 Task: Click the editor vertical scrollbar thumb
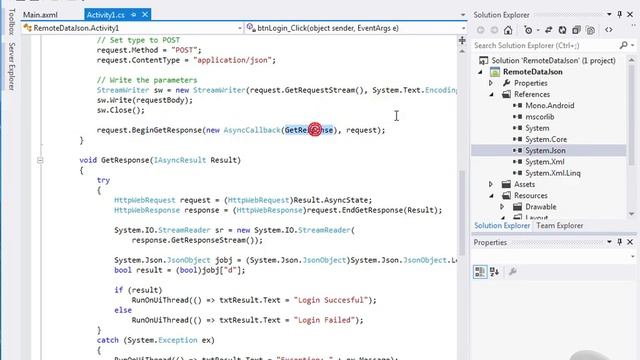462,212
